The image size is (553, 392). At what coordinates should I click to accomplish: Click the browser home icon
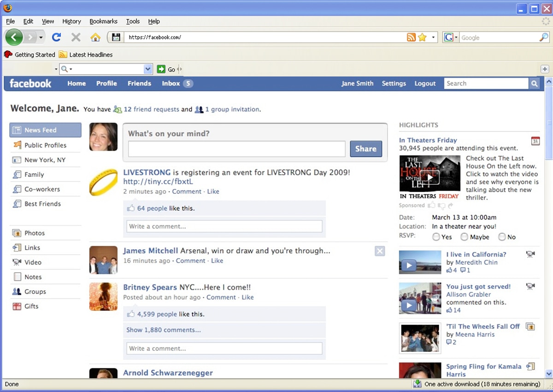click(95, 37)
